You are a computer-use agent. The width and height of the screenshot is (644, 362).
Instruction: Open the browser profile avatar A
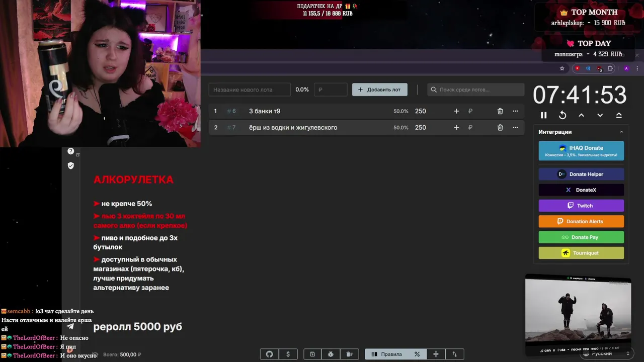tap(626, 68)
